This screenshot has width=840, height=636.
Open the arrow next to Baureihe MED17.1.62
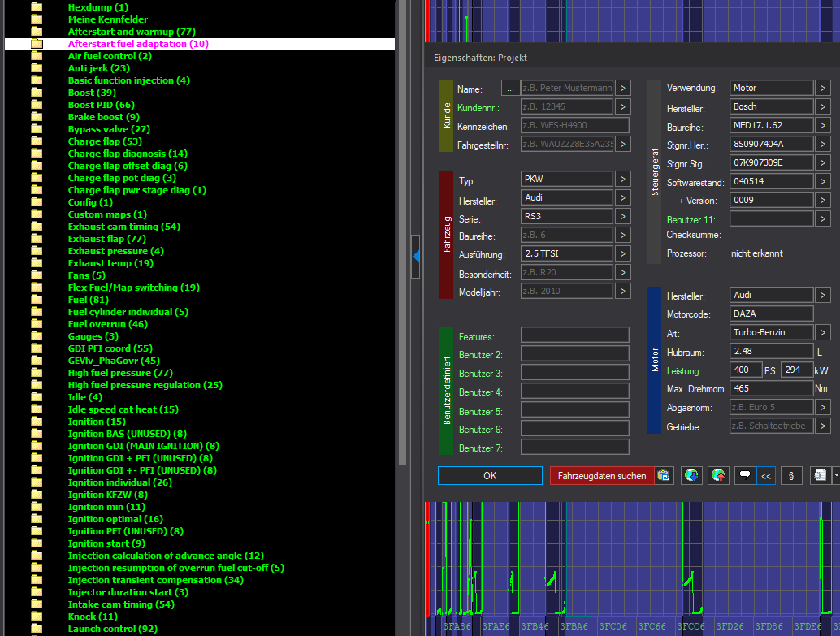823,125
